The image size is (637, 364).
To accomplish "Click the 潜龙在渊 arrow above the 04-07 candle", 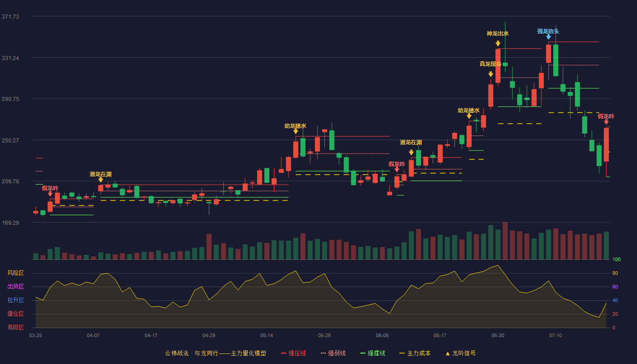I will click(x=101, y=180).
